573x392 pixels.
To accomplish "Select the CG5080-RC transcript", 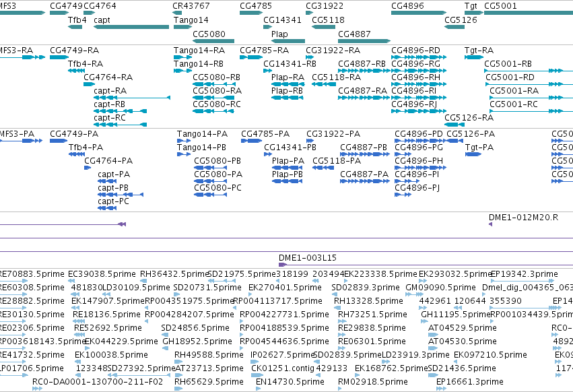I will click(x=213, y=111).
